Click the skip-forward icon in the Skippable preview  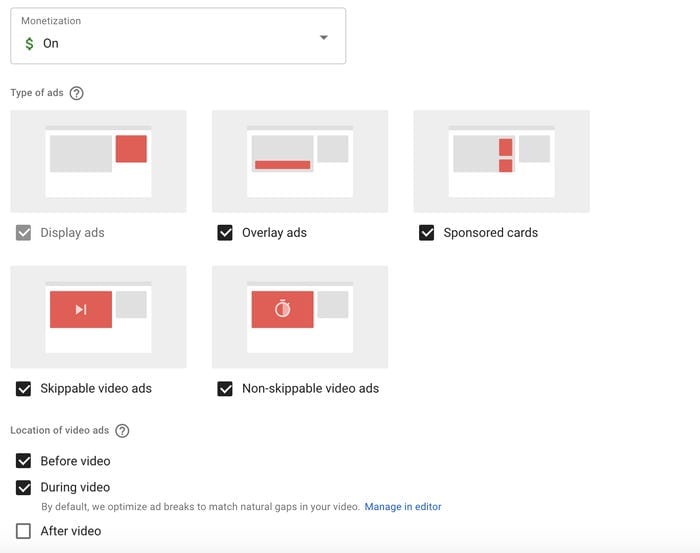pyautogui.click(x=81, y=309)
